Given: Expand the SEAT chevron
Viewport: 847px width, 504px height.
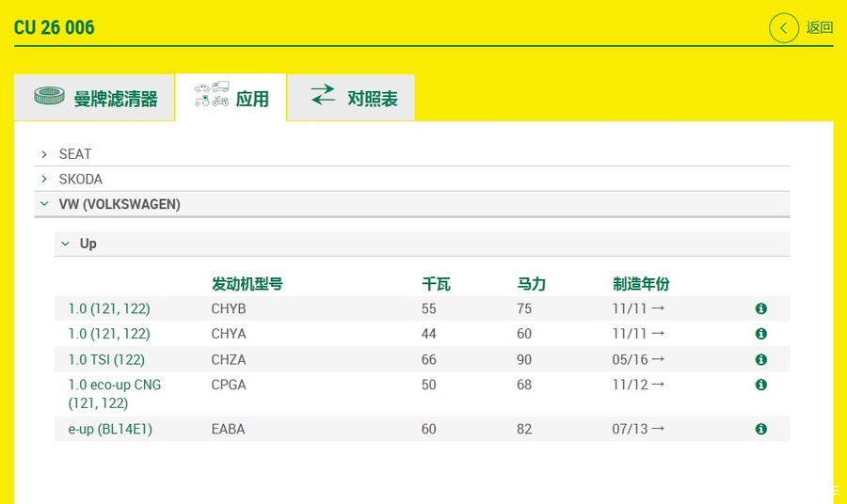Looking at the screenshot, I should click(x=44, y=154).
